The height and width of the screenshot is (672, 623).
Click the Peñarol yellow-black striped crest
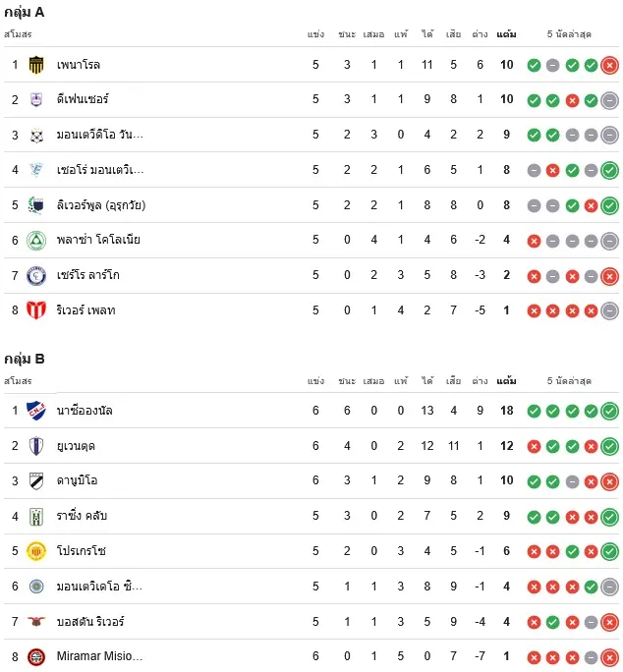click(36, 65)
